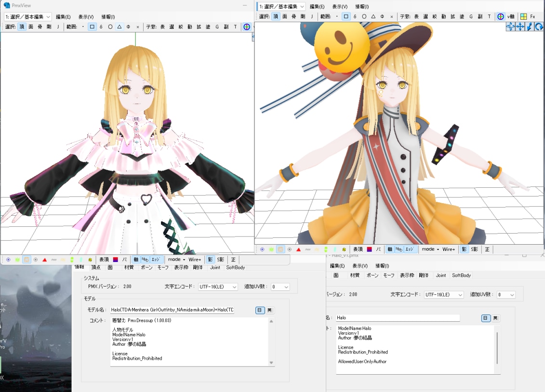Click red triangle icon in left bottom toolbar
Image resolution: width=545 pixels, height=392 pixels.
[44, 260]
